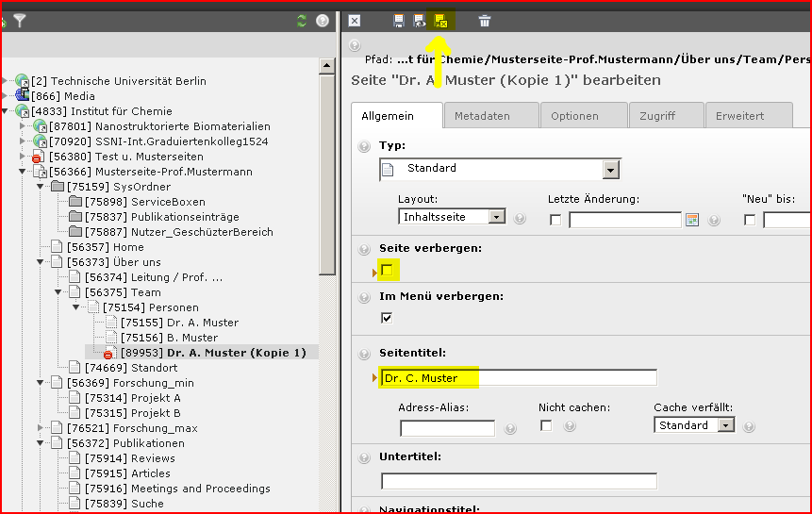Delete the page with the trash icon

pos(485,21)
